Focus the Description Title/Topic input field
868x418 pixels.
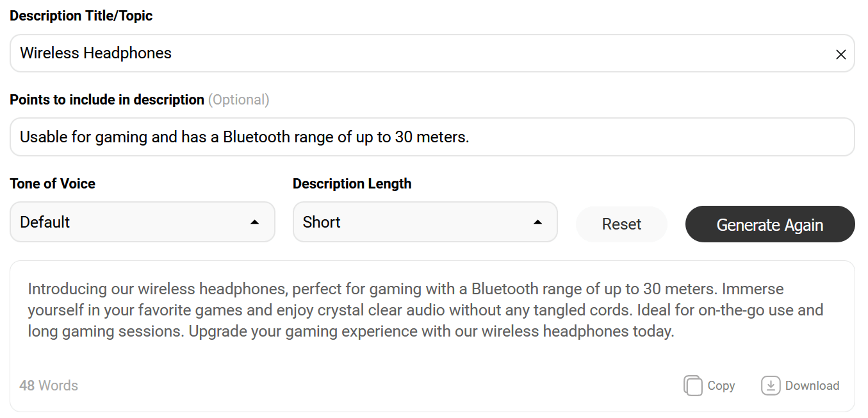(432, 53)
